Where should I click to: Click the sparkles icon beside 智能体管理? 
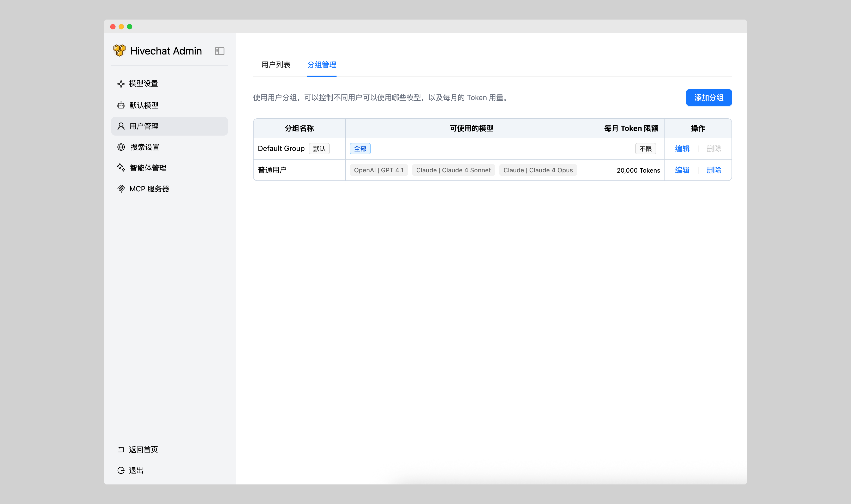point(121,168)
